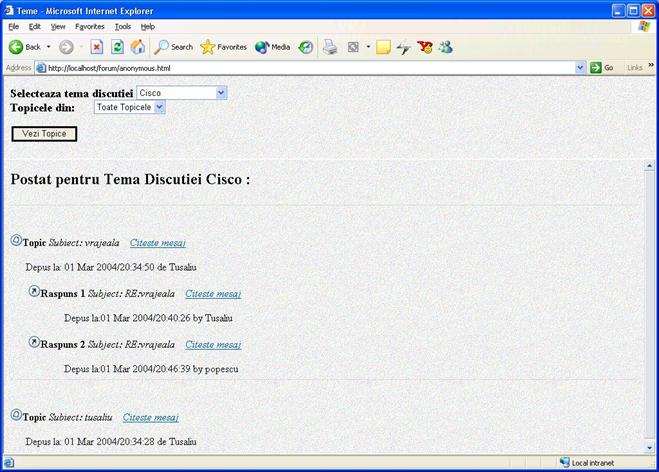This screenshot has width=659, height=472.
Task: Open the Search toolbar button
Action: (173, 47)
